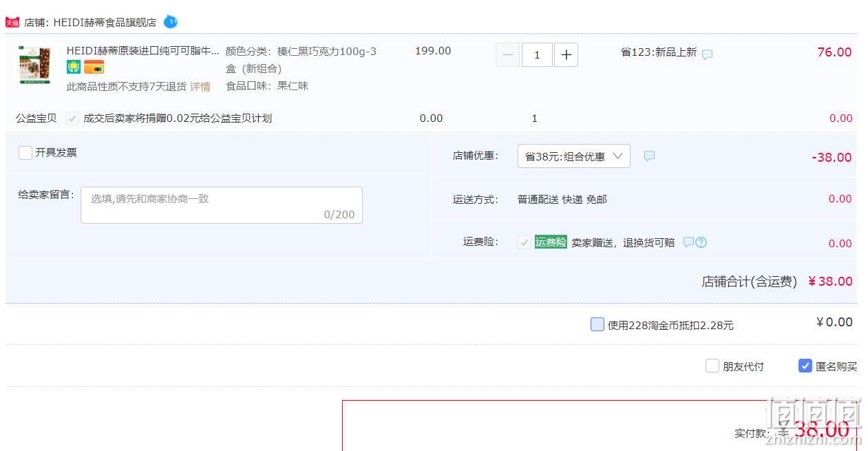Image resolution: width=868 pixels, height=451 pixels.
Task: Click the orange credit card icon under the product title
Action: click(x=94, y=67)
